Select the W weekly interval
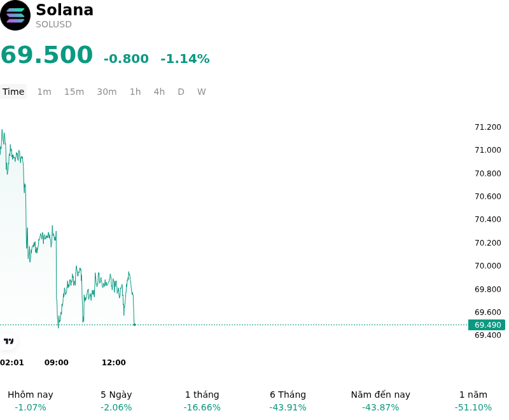Image resolution: width=509 pixels, height=420 pixels. click(202, 92)
